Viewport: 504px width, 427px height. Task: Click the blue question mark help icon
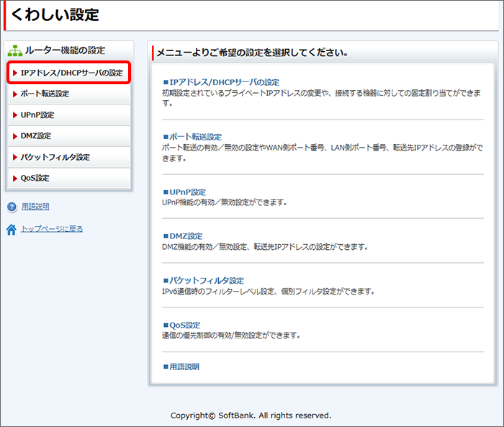(12, 207)
